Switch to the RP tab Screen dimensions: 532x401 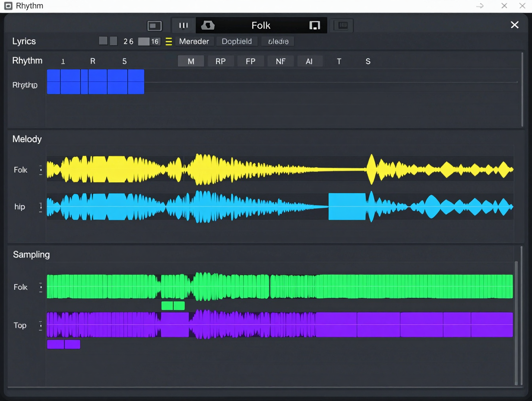pos(221,61)
